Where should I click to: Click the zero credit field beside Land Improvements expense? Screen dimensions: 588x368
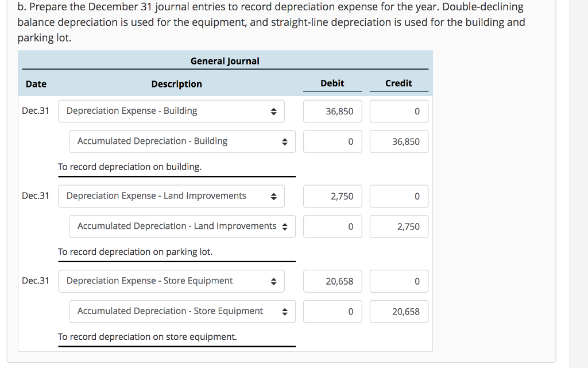pyautogui.click(x=399, y=196)
